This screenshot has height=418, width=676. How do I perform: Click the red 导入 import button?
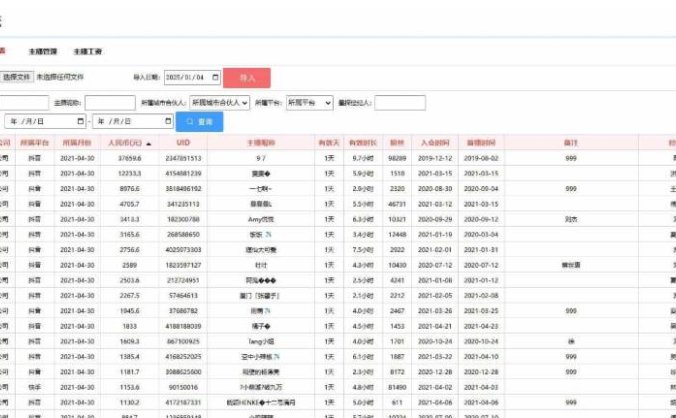click(247, 78)
